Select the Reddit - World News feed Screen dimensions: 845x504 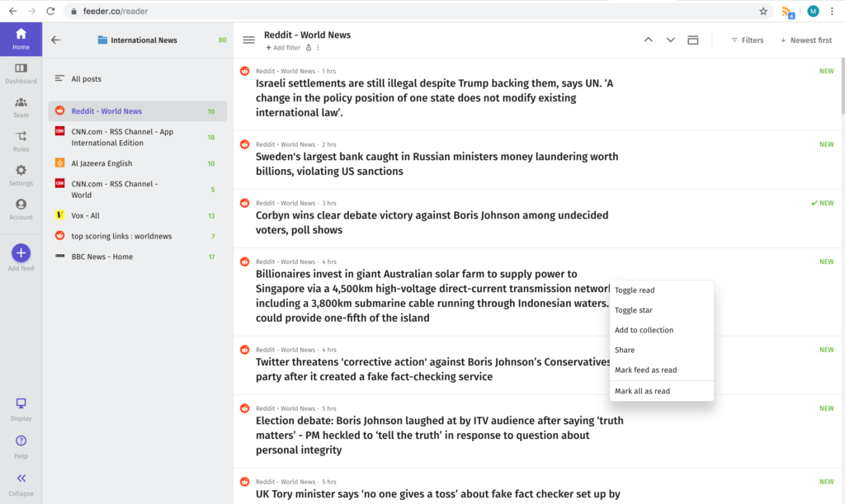[138, 111]
